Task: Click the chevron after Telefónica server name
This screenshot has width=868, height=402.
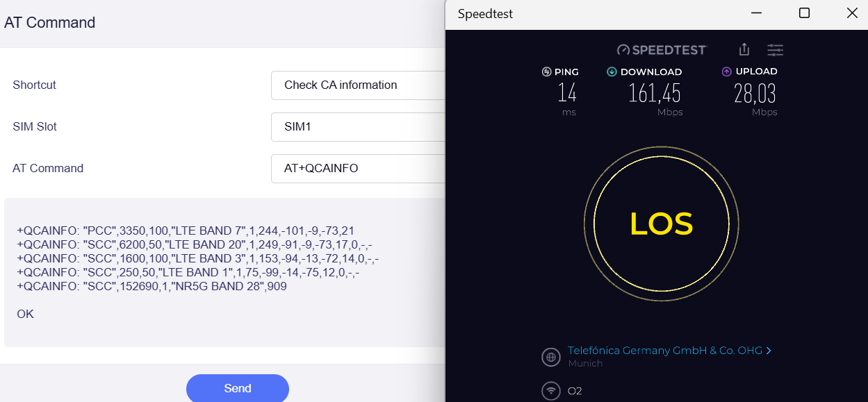Action: [x=769, y=351]
